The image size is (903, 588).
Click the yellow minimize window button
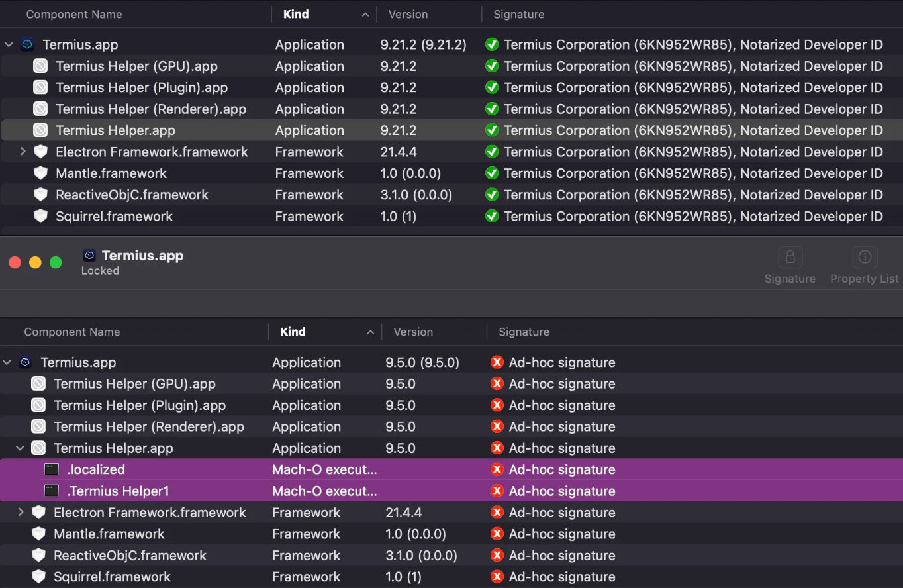35,262
